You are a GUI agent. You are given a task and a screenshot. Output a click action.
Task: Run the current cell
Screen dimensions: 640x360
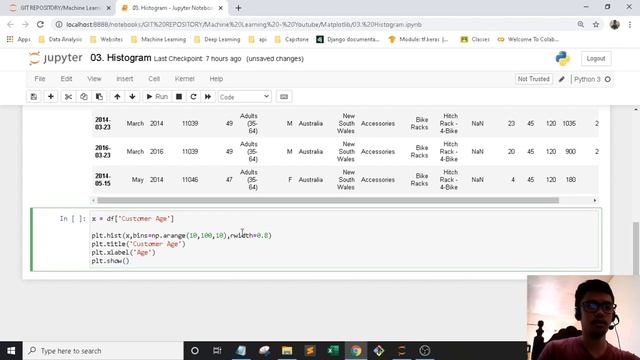pos(157,97)
